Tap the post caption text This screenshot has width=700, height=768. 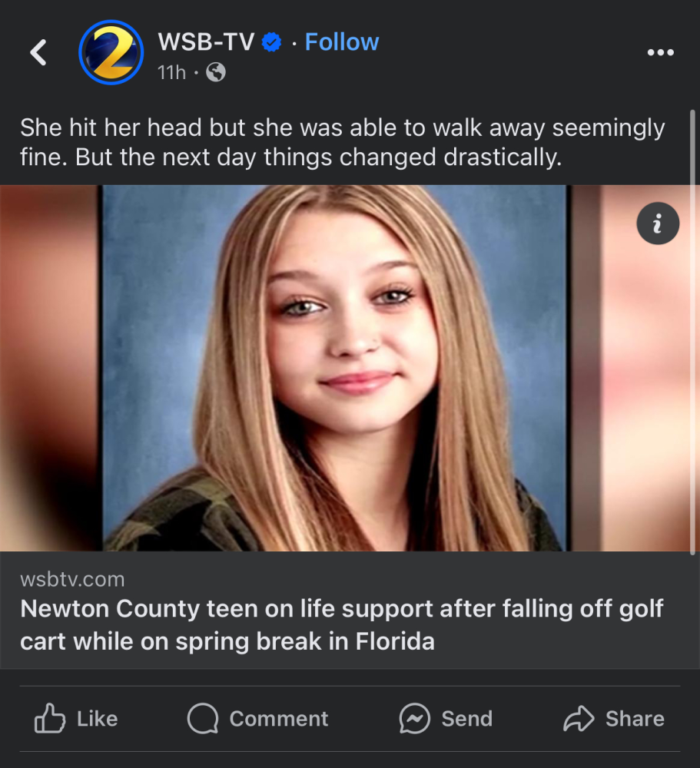(342, 142)
